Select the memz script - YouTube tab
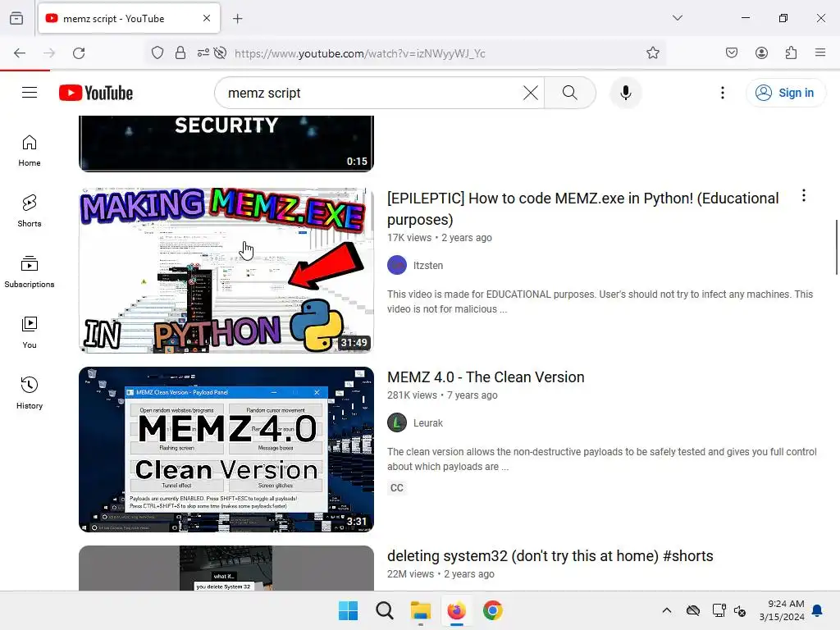Viewport: 840px width, 630px height. tap(129, 18)
